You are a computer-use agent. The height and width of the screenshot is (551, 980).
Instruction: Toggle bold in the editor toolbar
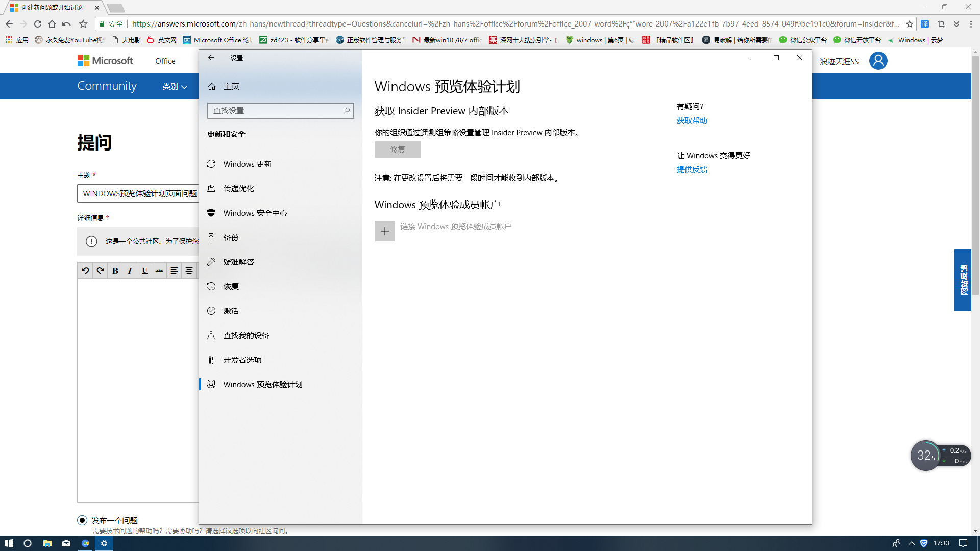tap(115, 271)
